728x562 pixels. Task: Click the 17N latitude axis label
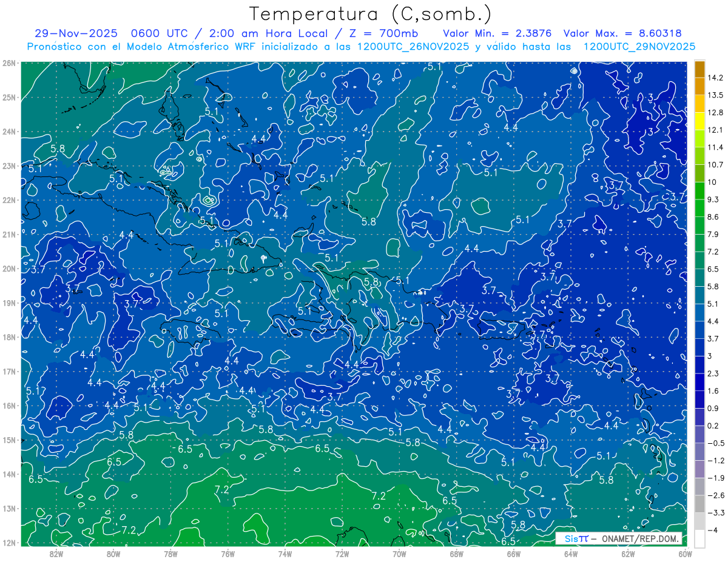9,371
